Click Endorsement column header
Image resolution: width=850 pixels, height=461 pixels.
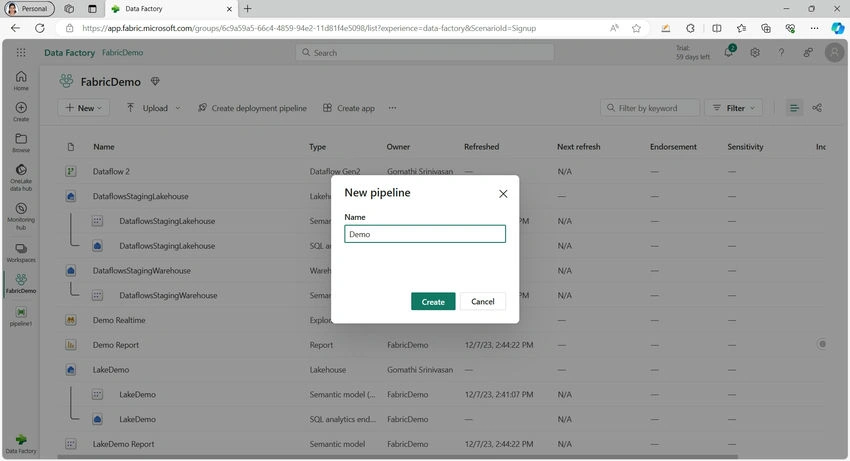click(673, 146)
